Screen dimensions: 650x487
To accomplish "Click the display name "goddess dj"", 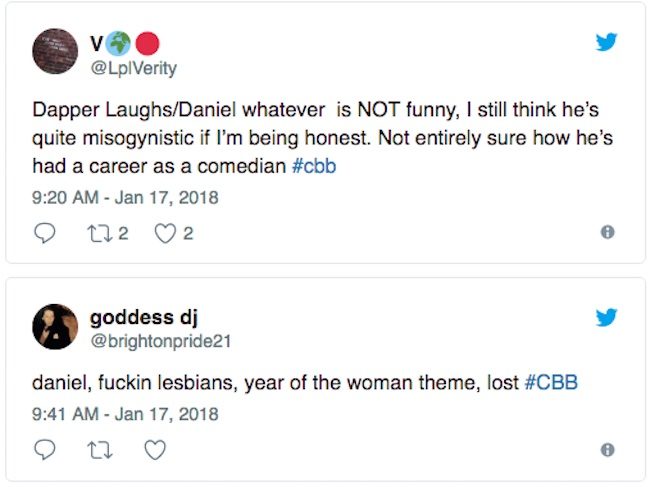I will point(144,318).
